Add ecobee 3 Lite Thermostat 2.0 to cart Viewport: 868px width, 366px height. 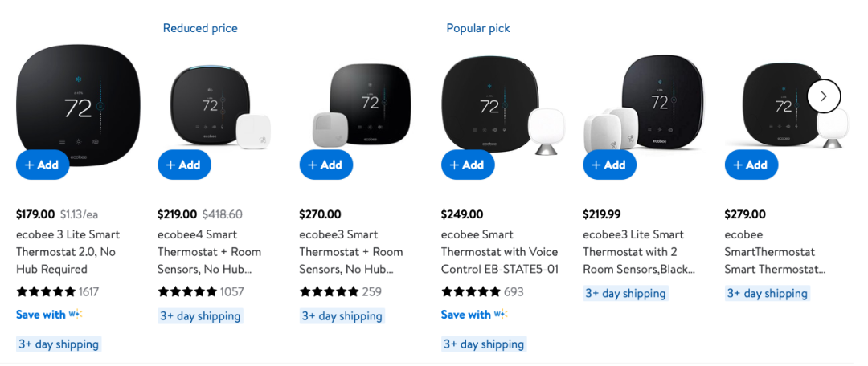tap(43, 165)
